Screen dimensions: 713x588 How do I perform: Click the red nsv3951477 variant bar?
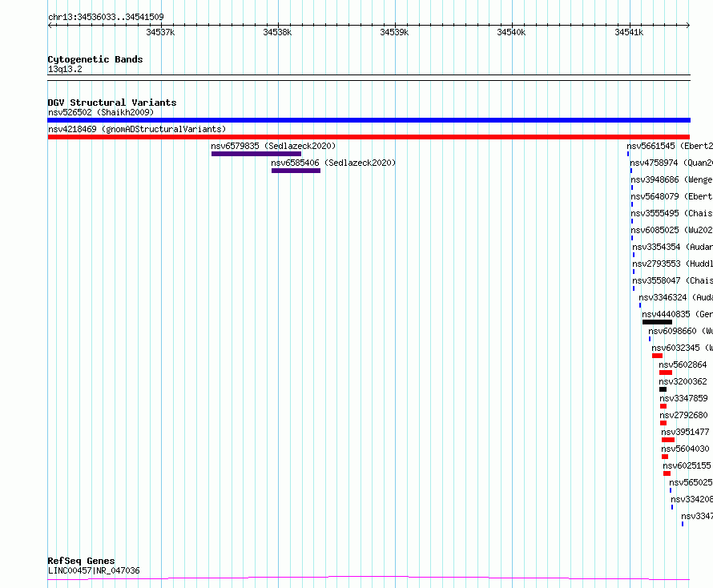[668, 440]
